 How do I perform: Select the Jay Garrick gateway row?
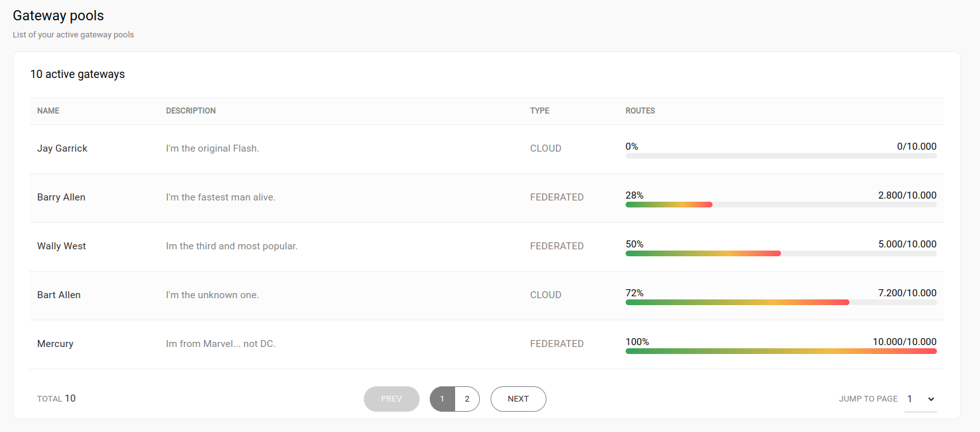(62, 148)
